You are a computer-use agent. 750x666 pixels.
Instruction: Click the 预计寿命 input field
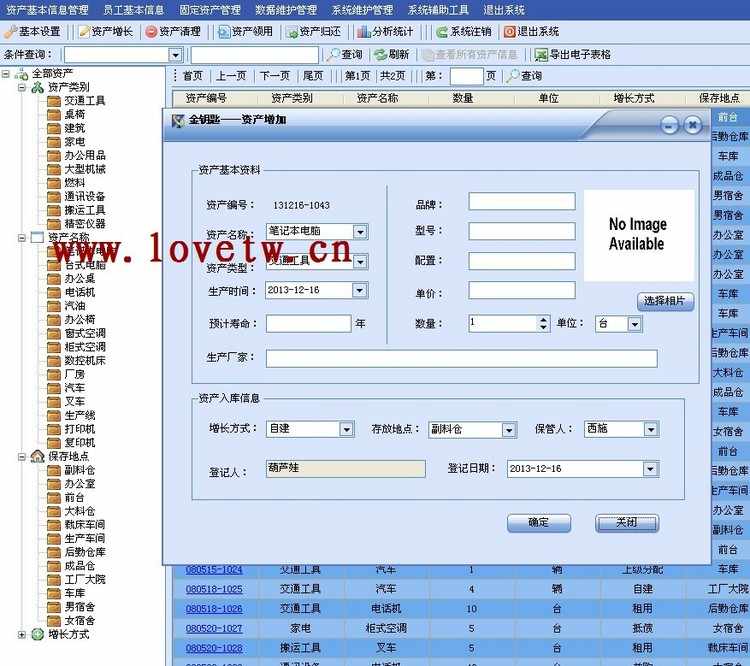point(309,324)
